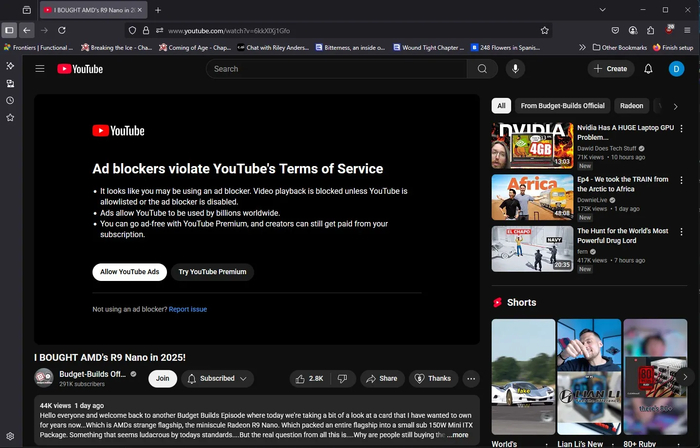This screenshot has height=448, width=700.
Task: Show more bookmarks via the overflow chevron
Action: coord(582,47)
